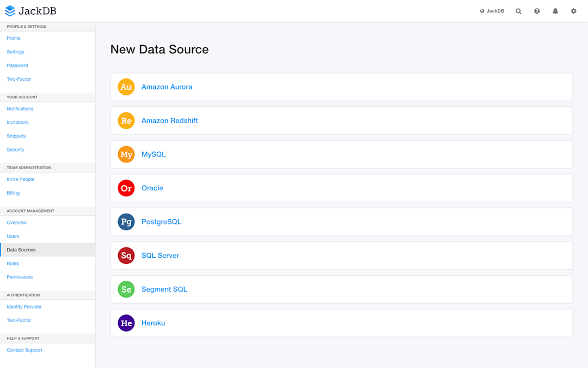588x368 pixels.
Task: Click the Amazon Redshift 'Re' icon
Action: pos(126,120)
